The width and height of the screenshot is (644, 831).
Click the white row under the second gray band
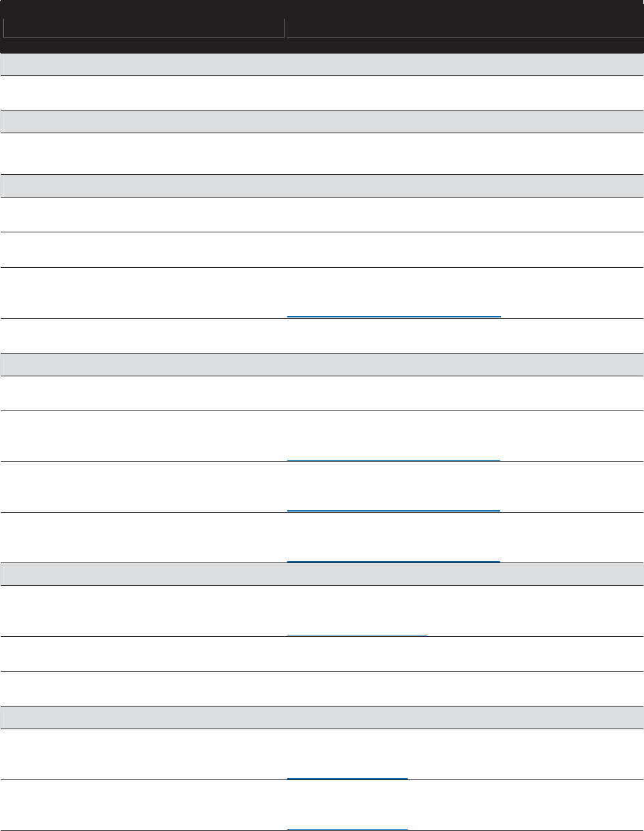(x=322, y=153)
